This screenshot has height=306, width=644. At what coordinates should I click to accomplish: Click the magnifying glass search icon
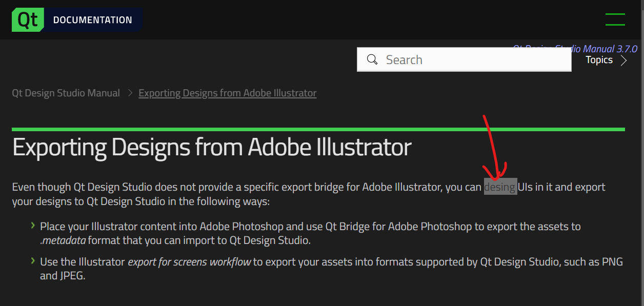[x=373, y=59]
